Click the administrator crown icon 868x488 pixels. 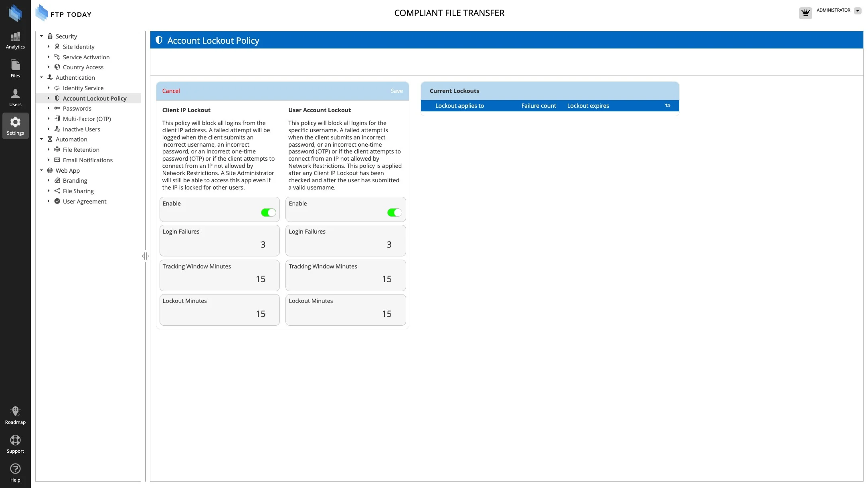805,13
